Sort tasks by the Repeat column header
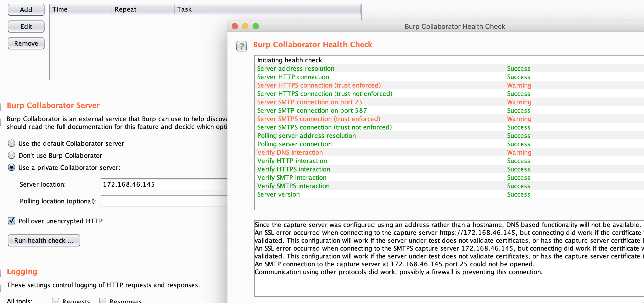This screenshot has height=303, width=644. (x=143, y=9)
